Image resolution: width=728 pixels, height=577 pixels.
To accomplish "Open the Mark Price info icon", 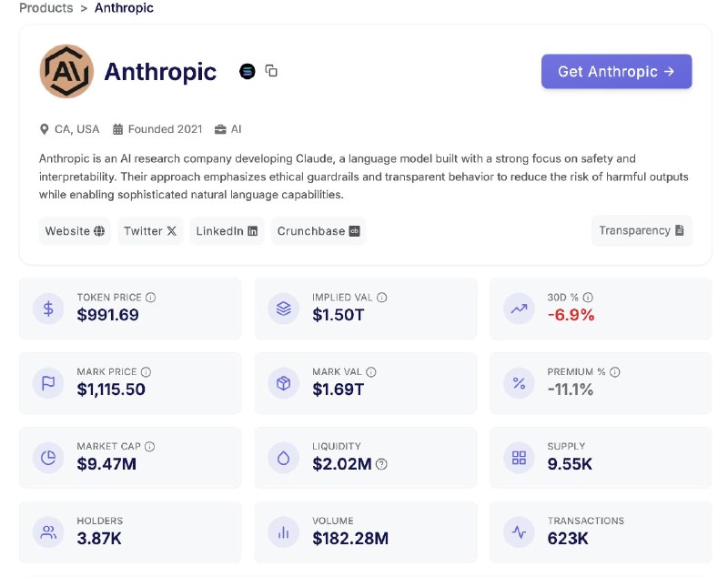I will 146,372.
